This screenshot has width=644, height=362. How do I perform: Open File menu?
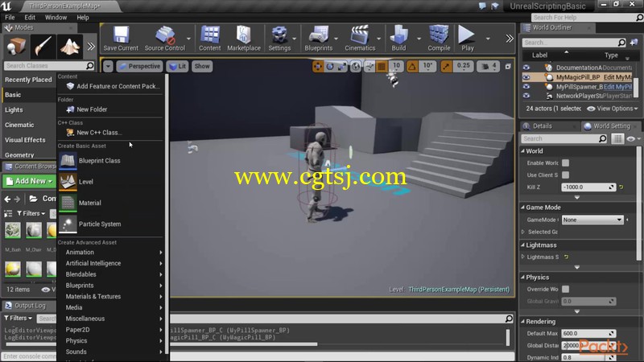coord(10,17)
